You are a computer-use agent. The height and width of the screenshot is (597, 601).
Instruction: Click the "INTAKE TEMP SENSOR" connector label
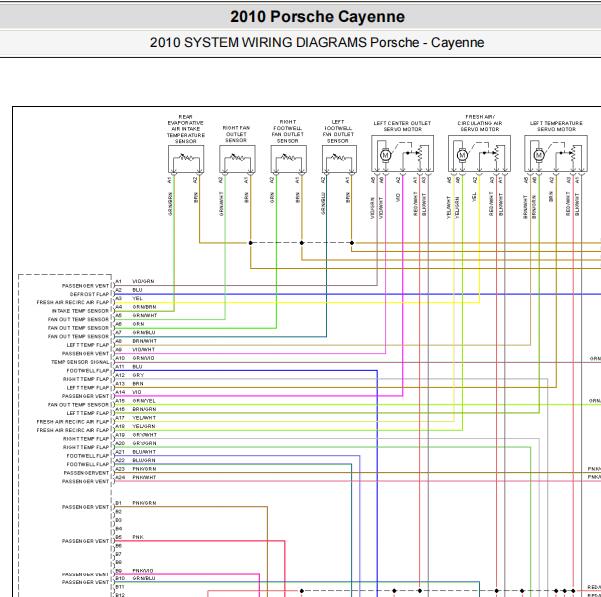(x=80, y=311)
